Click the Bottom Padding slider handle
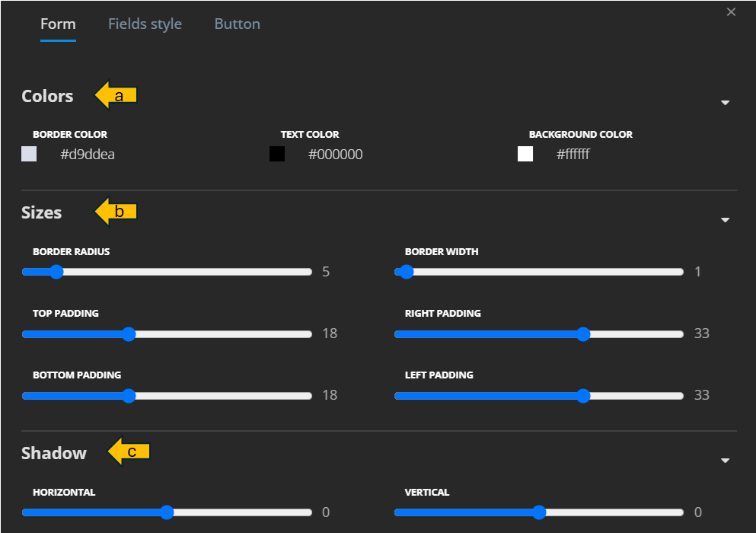Screen dimensions: 756x533 [129, 395]
